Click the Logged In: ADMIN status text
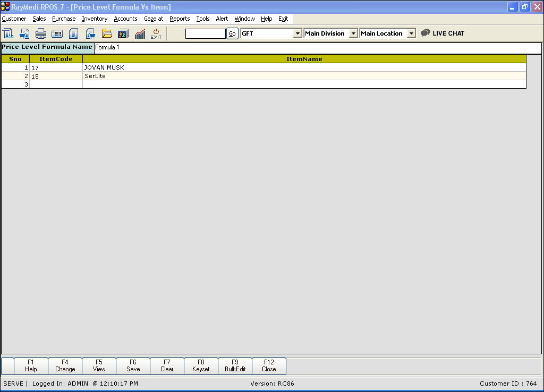Screen dimensions: 544x392 [x=60, y=384]
